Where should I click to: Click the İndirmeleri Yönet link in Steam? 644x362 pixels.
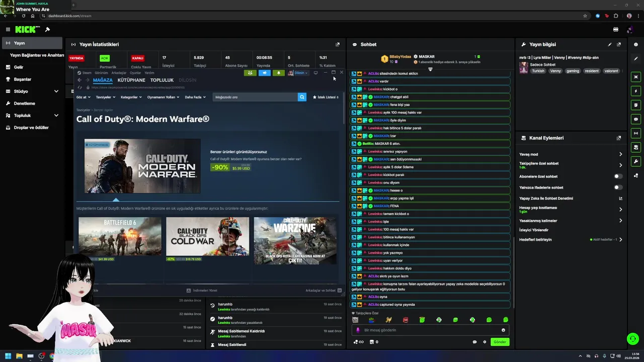(202, 291)
